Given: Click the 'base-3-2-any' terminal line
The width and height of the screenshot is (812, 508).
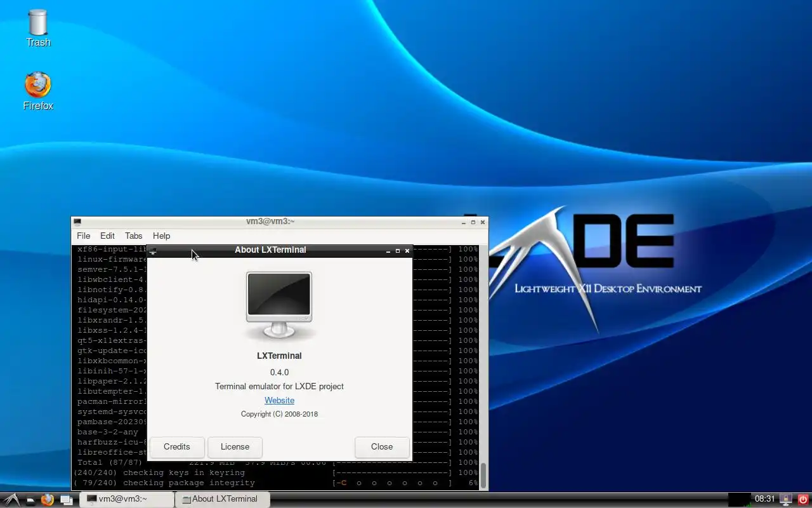Looking at the screenshot, I should (108, 432).
